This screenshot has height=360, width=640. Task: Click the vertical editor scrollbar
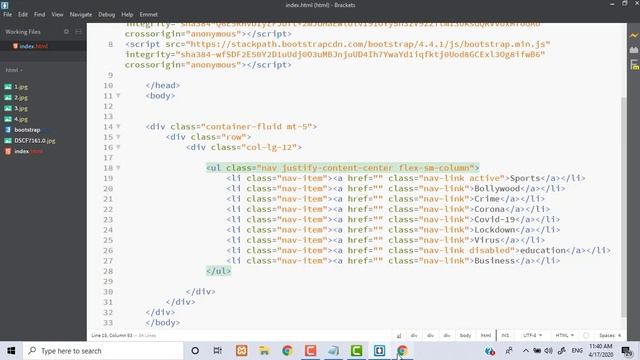coord(623,206)
